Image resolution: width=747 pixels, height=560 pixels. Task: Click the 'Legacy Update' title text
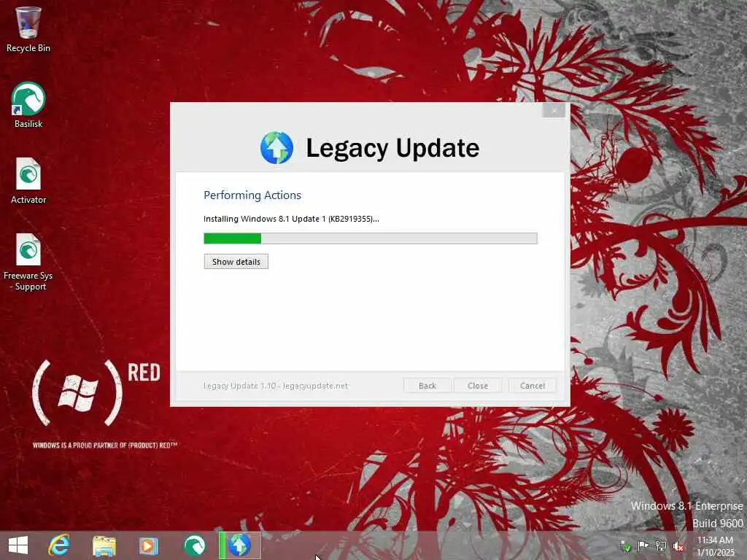(392, 148)
